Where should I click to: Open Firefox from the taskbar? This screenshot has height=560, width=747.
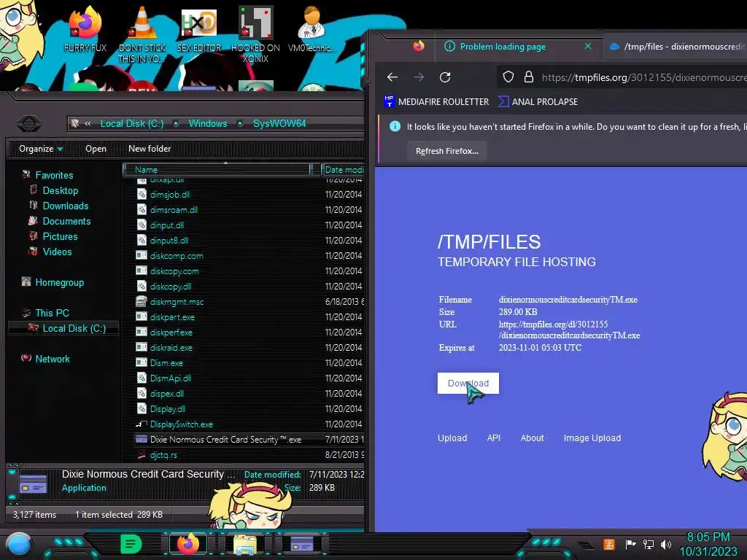[187, 544]
